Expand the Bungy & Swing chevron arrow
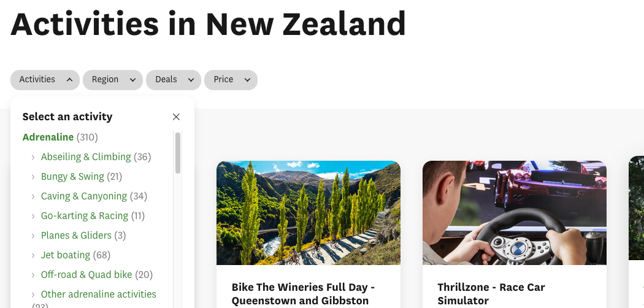The image size is (644, 308). point(33,177)
